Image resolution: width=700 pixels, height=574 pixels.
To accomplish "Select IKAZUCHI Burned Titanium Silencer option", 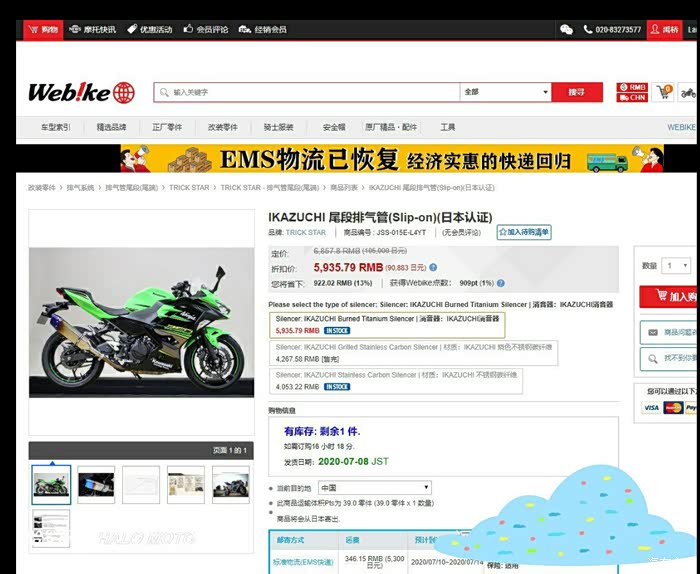I will click(x=387, y=324).
